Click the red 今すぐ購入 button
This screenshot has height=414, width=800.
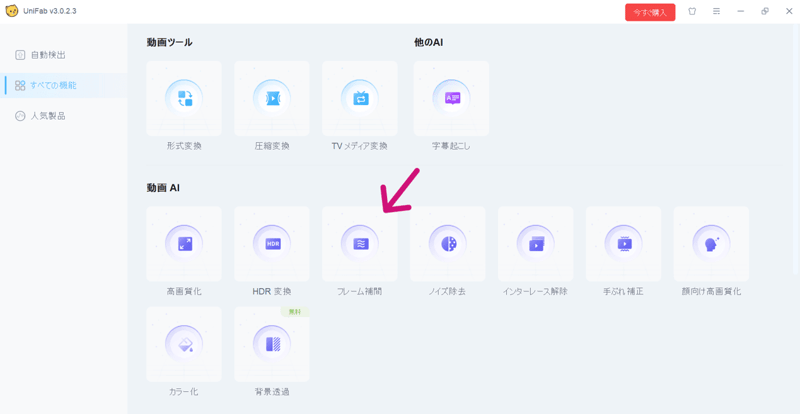pyautogui.click(x=650, y=12)
